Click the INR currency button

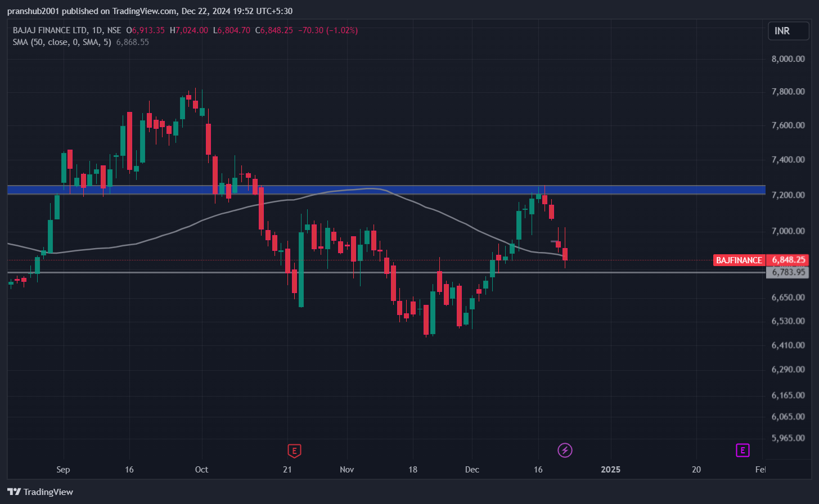789,31
